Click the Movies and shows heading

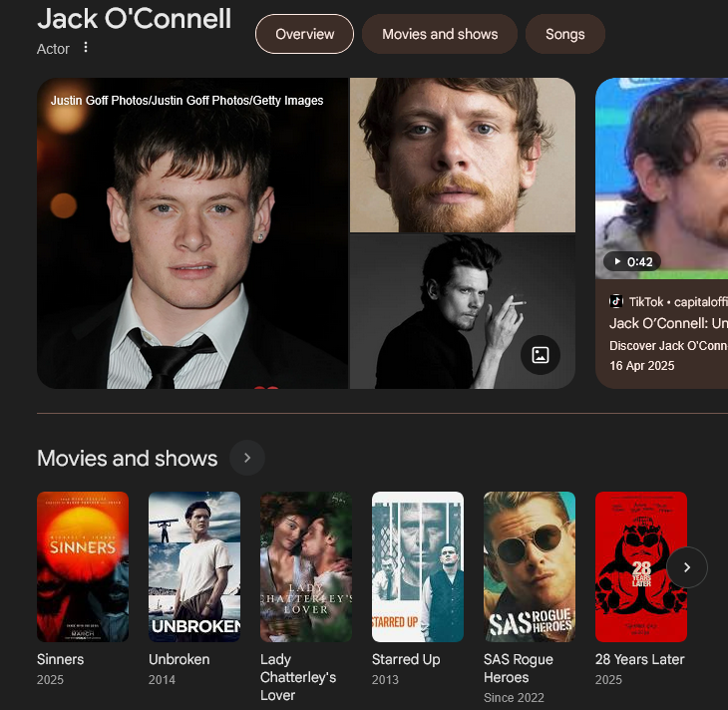128,459
